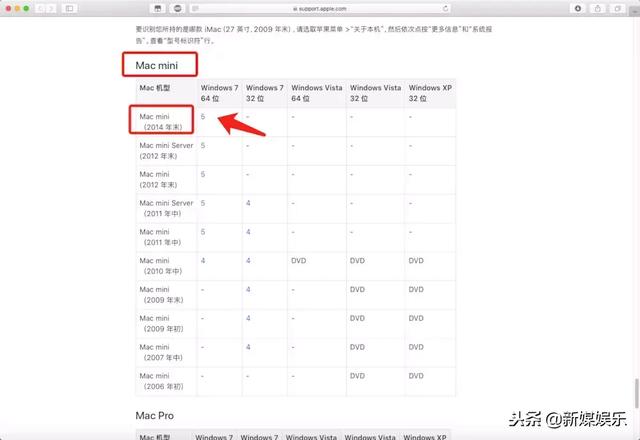Go back with the Safari back arrow
The image size is (640, 440).
pos(40,8)
